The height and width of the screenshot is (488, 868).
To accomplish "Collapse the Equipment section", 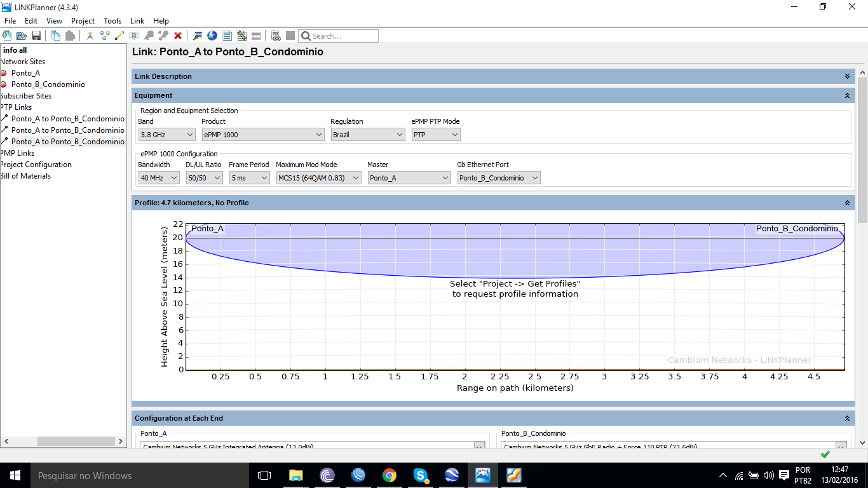I will [847, 95].
